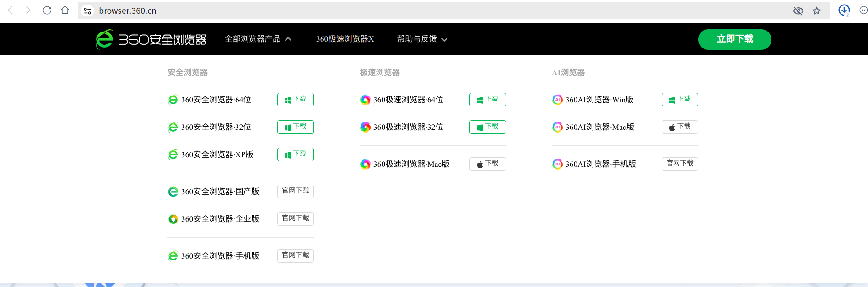Download 360极速浏览器·32位 for Windows
This screenshot has width=868, height=287.
(488, 127)
